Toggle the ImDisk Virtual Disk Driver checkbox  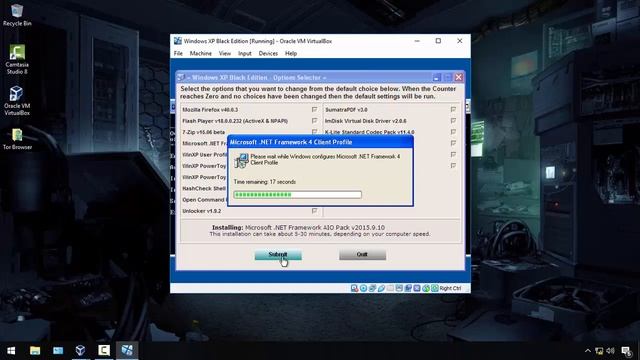[453, 121]
